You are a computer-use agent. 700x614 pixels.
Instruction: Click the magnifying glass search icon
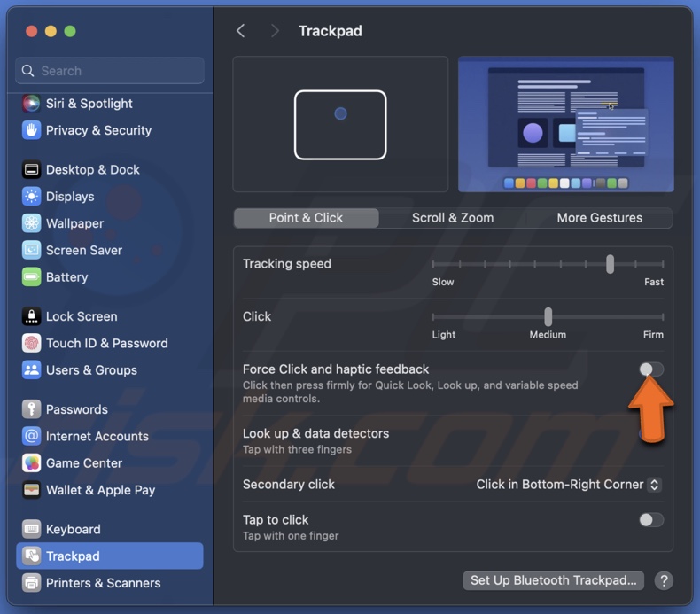click(x=27, y=71)
